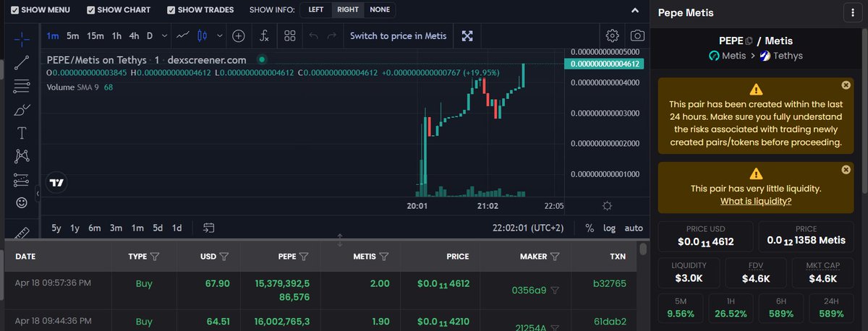
Task: Select the D timeframe
Action: [150, 35]
